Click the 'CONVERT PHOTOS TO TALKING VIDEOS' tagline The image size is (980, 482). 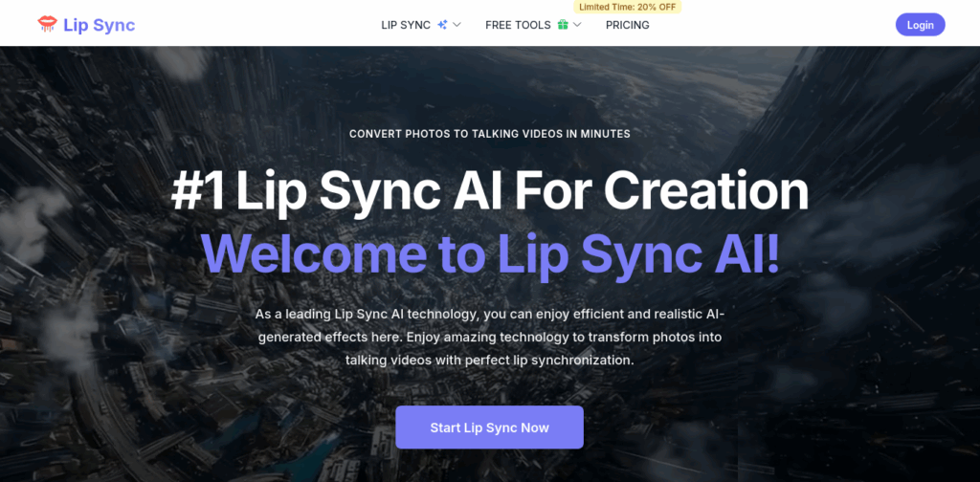point(489,134)
